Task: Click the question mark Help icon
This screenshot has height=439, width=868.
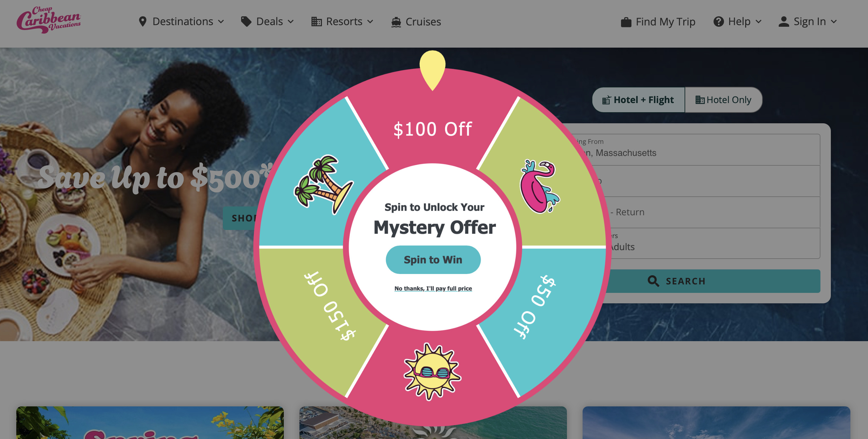Action: click(718, 22)
